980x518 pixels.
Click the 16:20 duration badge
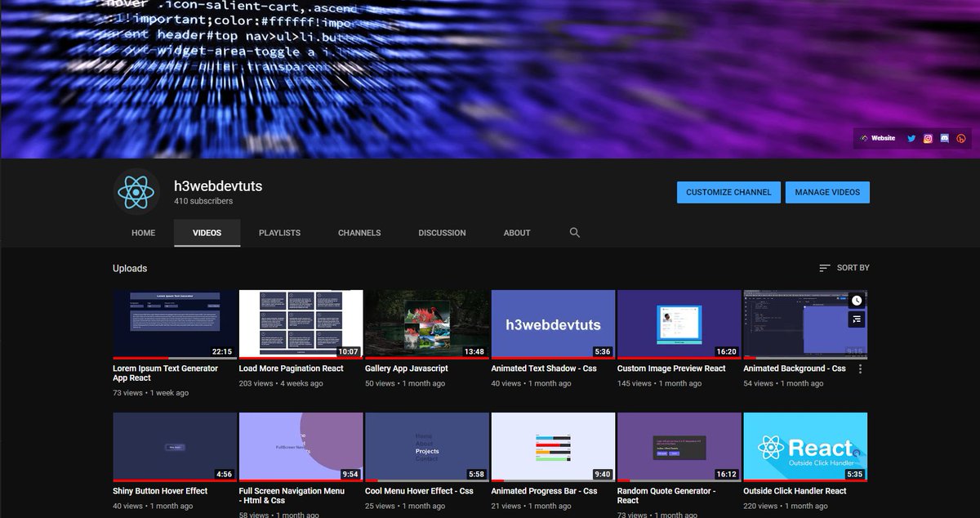[726, 351]
